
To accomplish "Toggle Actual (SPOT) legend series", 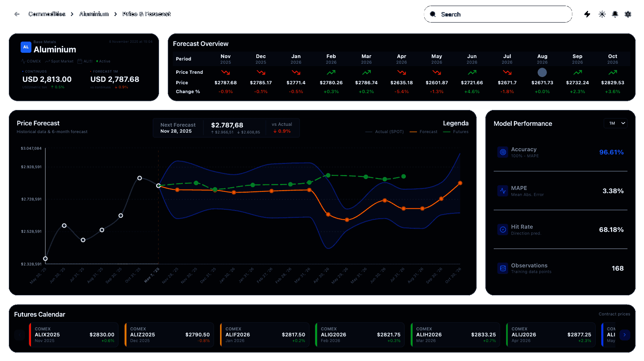I will click(x=384, y=132).
